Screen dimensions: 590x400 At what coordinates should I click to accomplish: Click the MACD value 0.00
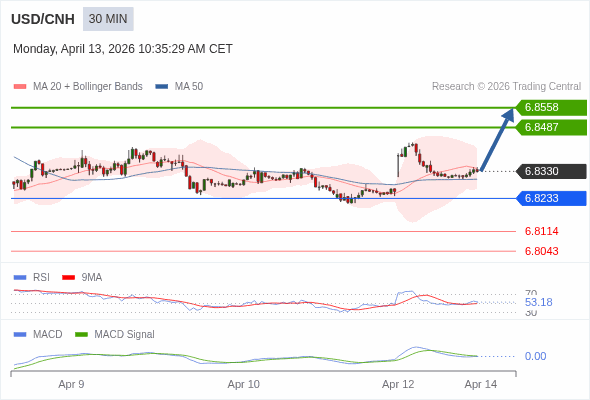point(535,356)
